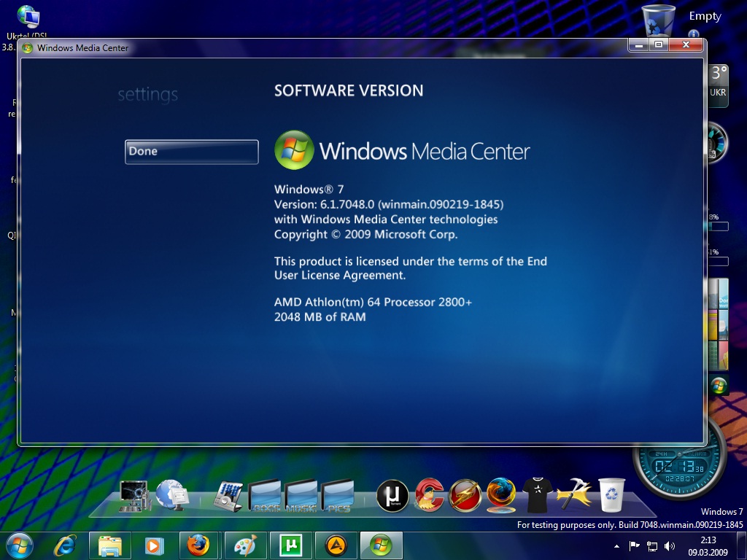The image size is (747, 560).
Task: Click the weather gadget showing 3°
Action: pos(719,85)
